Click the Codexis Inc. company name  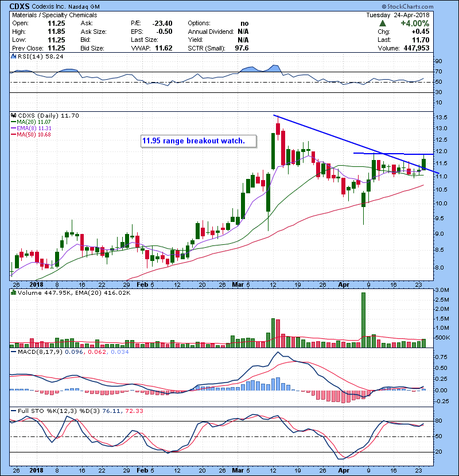point(49,6)
